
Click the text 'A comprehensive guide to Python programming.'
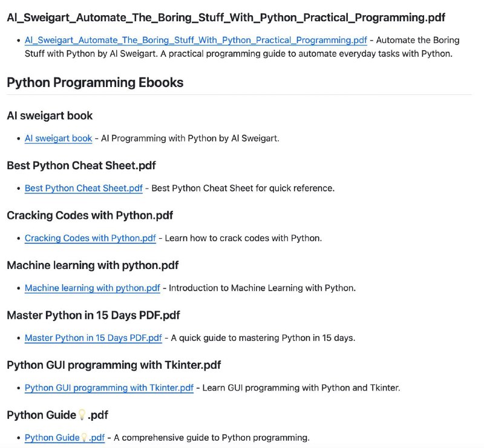coord(211,438)
